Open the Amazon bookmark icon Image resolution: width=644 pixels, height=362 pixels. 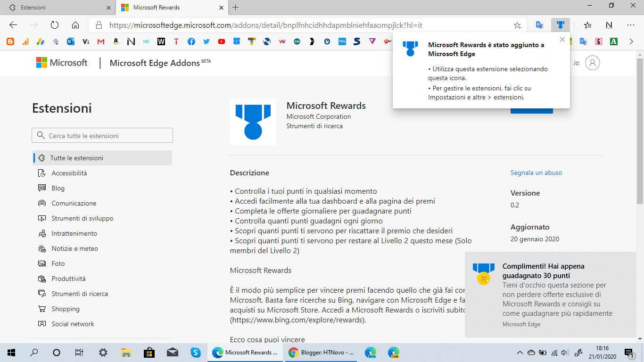coord(116,41)
